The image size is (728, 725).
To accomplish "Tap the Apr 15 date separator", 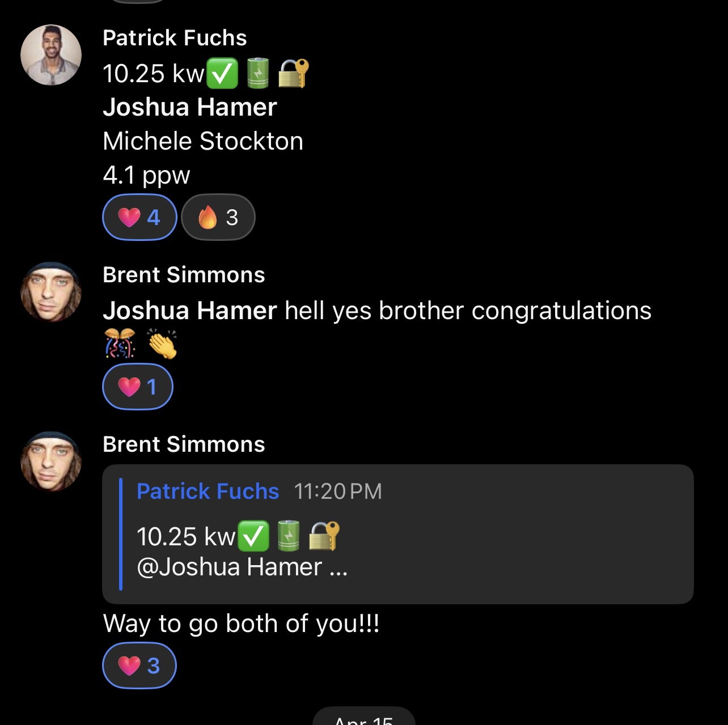I will (364, 719).
